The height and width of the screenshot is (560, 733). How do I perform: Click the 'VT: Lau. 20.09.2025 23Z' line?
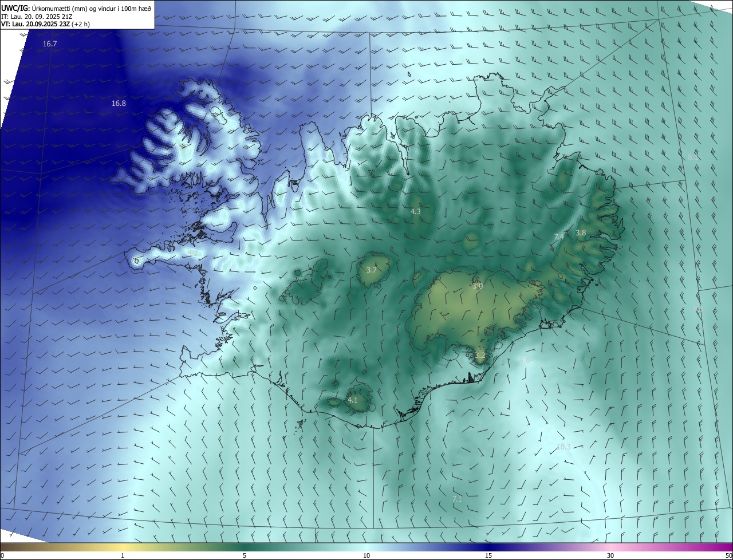37,25
